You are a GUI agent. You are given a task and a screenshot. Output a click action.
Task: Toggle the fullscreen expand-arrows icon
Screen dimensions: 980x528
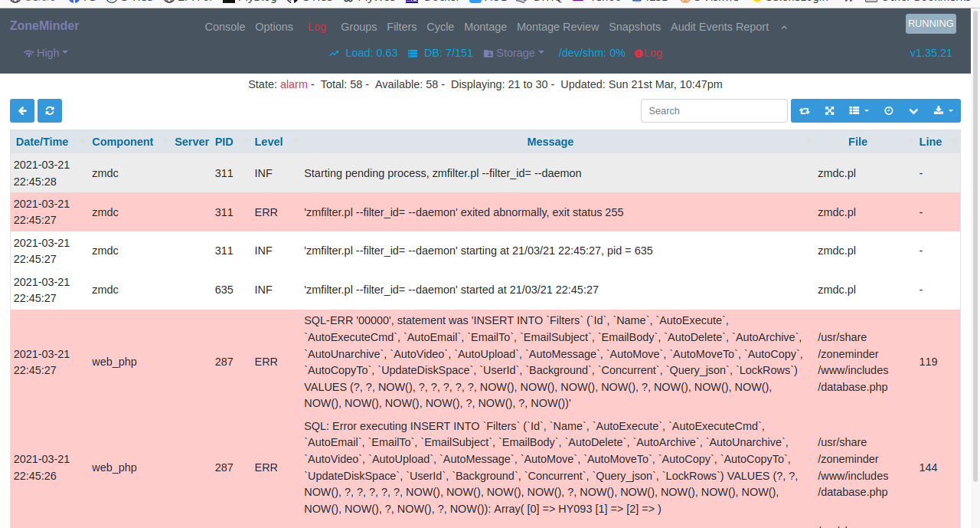(x=829, y=110)
